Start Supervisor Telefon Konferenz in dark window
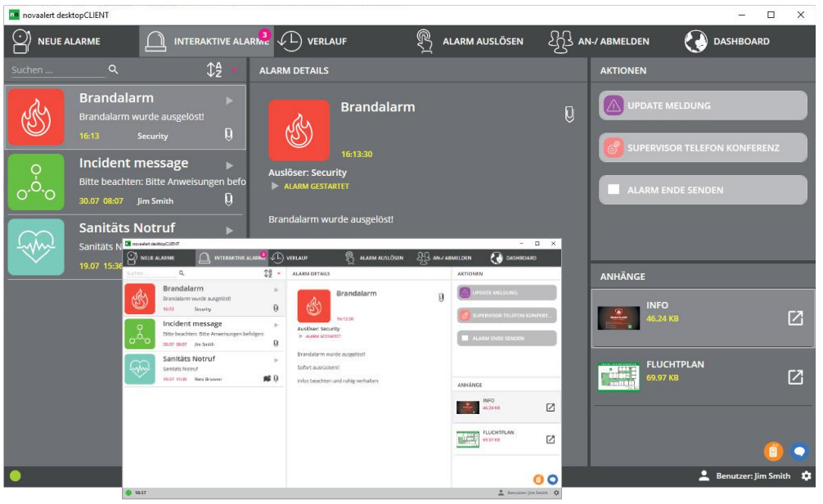 click(x=703, y=148)
